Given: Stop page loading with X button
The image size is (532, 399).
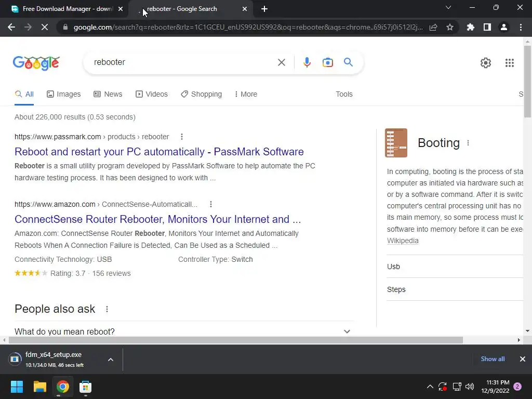Looking at the screenshot, I should 45,27.
